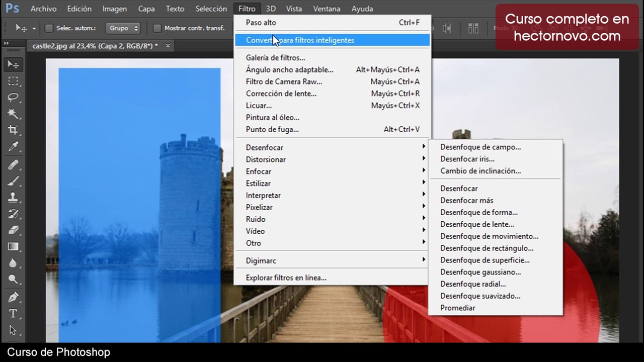The image size is (644, 362).
Task: Select the Eyedropper tool
Action: (13, 147)
